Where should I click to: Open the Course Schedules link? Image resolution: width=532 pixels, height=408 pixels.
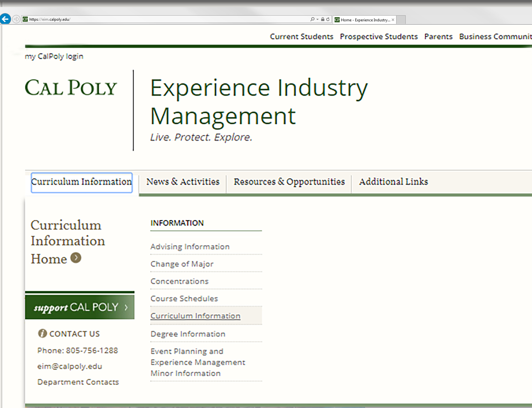tap(184, 299)
